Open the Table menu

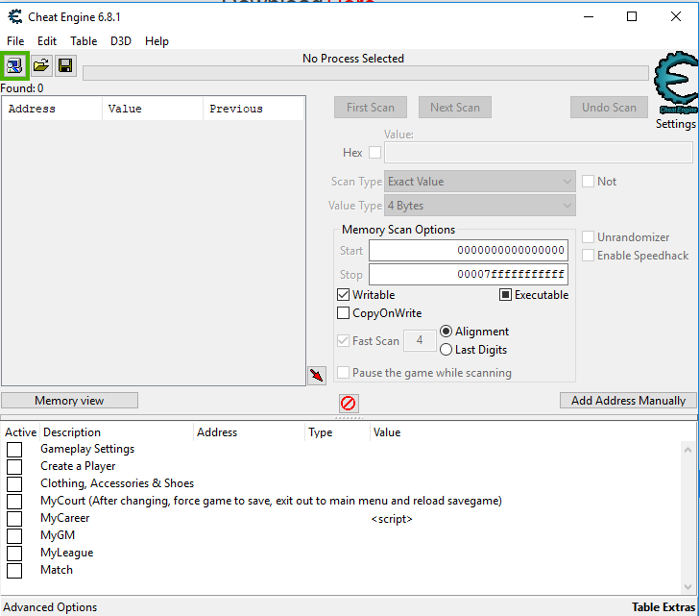coord(84,41)
